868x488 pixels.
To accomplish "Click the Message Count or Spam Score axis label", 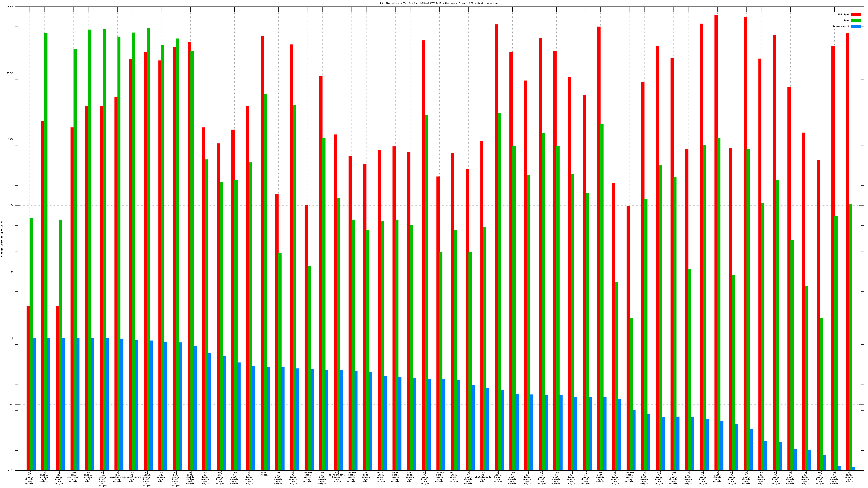I will 2,239.
